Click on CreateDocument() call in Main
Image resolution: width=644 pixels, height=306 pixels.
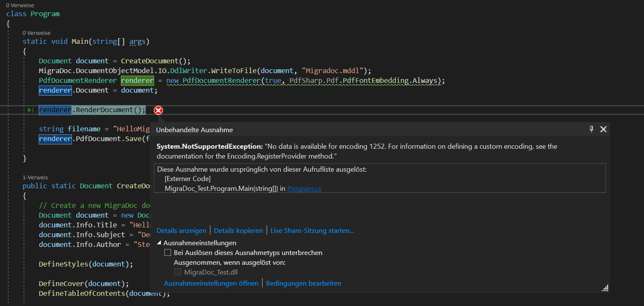(x=156, y=61)
